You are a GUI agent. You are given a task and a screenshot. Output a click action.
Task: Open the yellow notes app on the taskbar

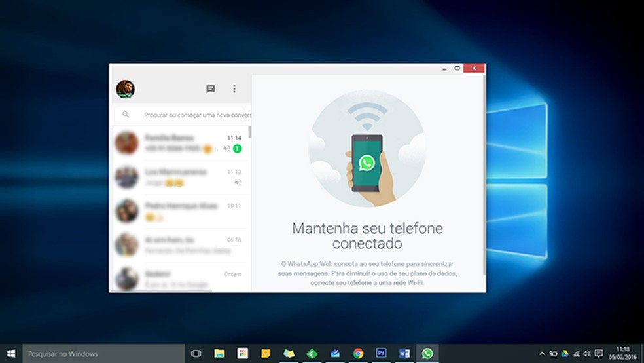coord(266,354)
